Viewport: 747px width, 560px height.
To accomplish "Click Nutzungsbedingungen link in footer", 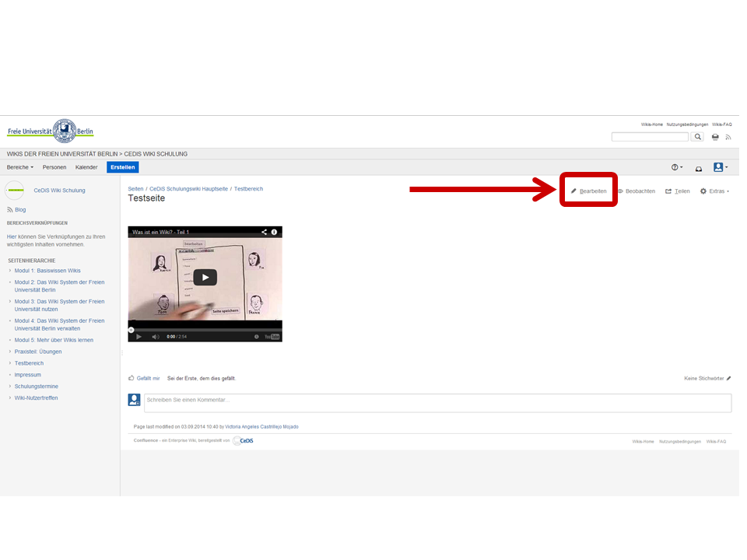I will (x=680, y=442).
